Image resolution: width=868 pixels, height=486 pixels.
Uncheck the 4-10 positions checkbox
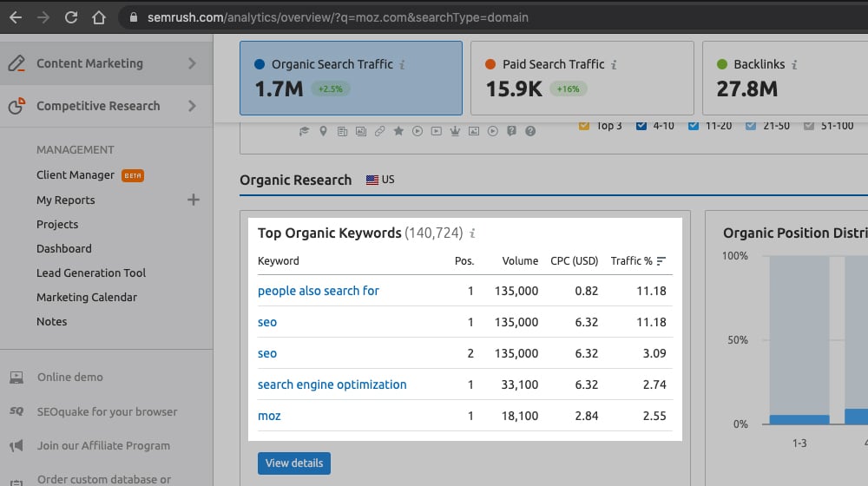641,126
